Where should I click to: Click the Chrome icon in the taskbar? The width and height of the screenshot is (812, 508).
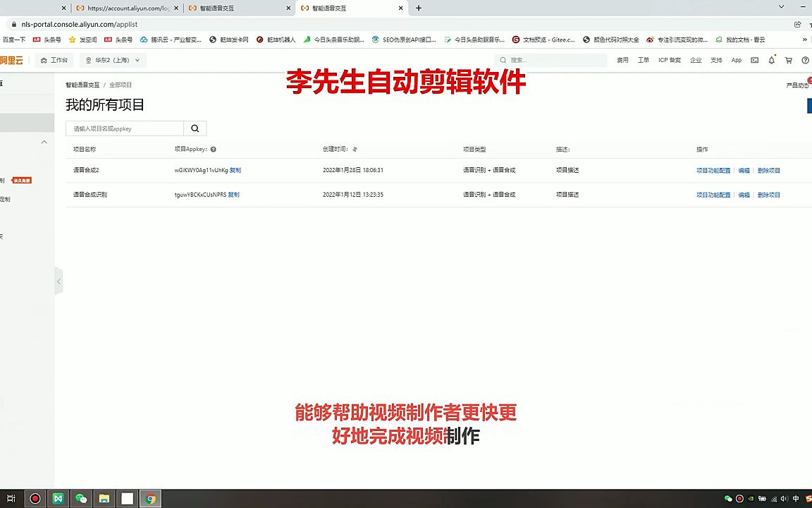150,499
